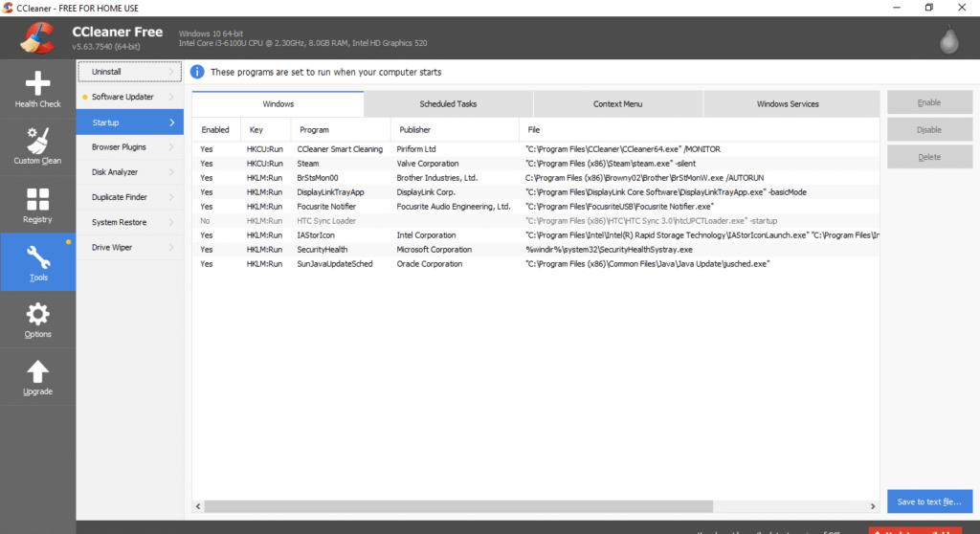Click chevron next to Drive Wiper
Screen dimensions: 980x534
tap(171, 247)
